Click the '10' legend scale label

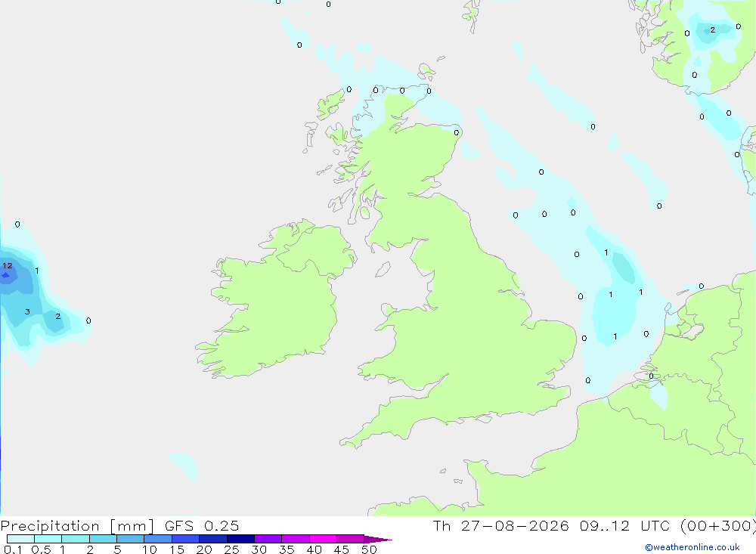point(150,549)
